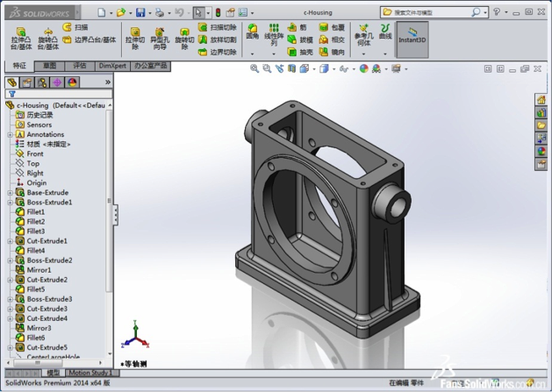Image resolution: width=552 pixels, height=392 pixels.
Task: Click the Extruded Boss/Base (拉伸凸台/基体) tool
Action: [21, 37]
